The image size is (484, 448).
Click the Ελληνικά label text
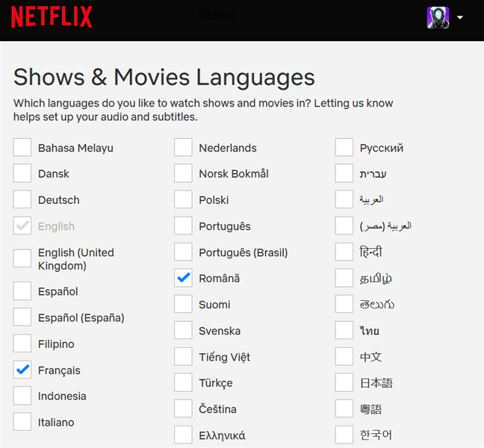222,435
